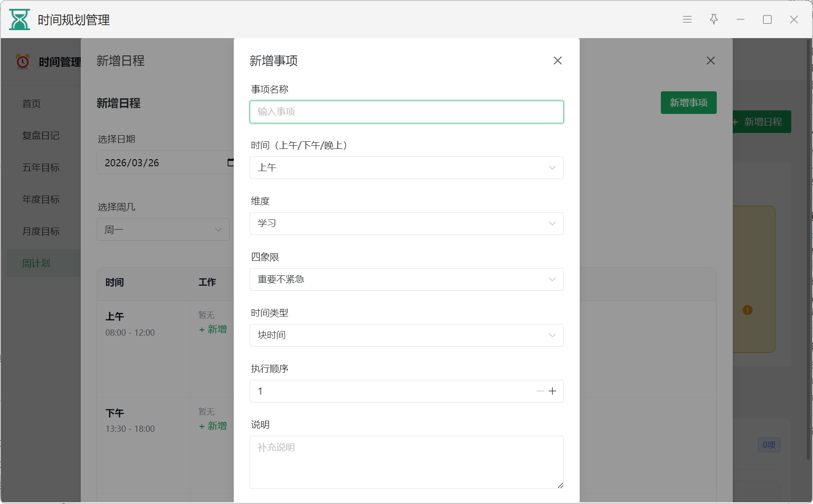The height and width of the screenshot is (504, 813).
Task: Open the calendar picker icon for date
Action: (230, 162)
